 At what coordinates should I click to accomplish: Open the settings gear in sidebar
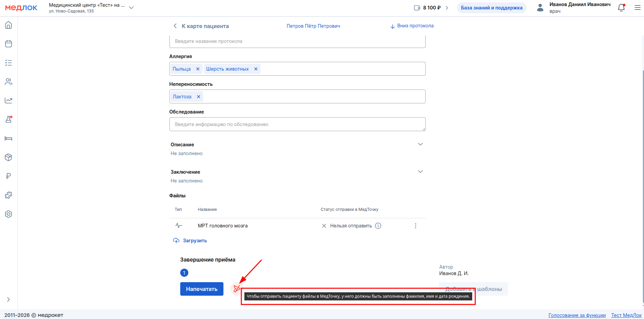[x=8, y=214]
